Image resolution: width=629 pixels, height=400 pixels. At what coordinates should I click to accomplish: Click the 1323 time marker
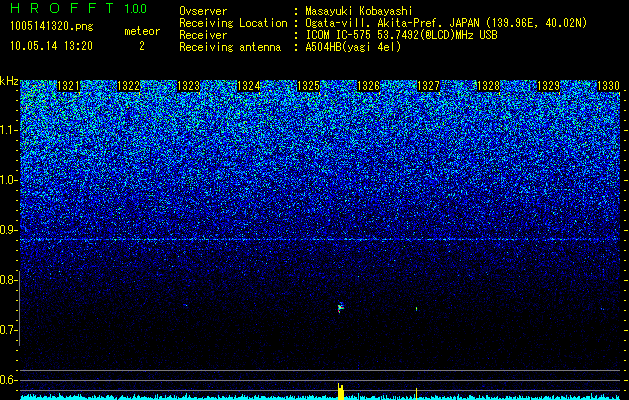(x=189, y=86)
